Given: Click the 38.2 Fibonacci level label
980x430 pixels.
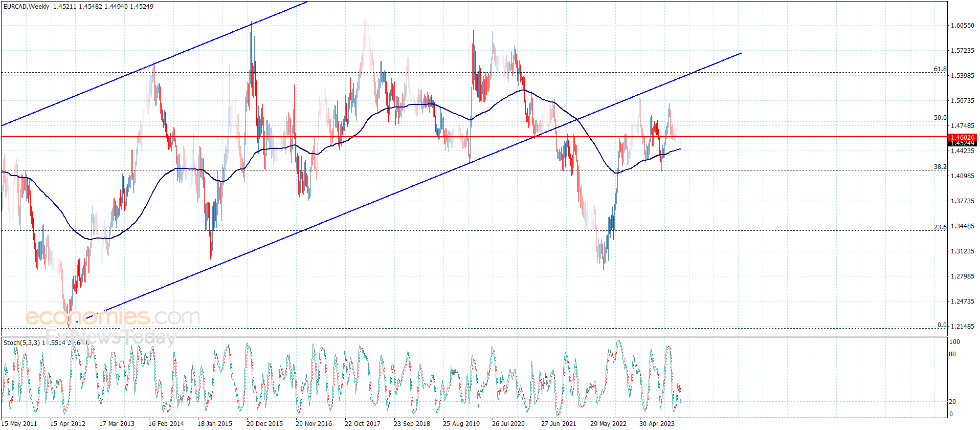Looking at the screenshot, I should 940,167.
